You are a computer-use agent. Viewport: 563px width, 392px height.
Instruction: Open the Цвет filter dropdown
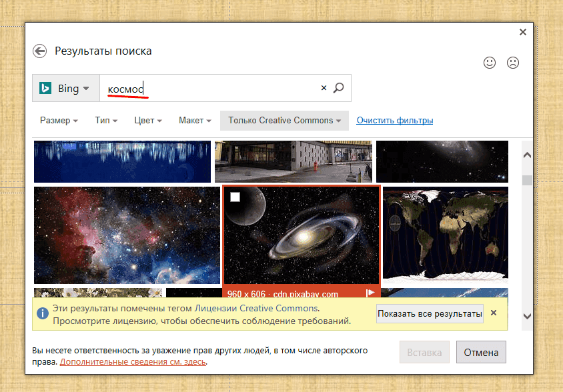[147, 120]
